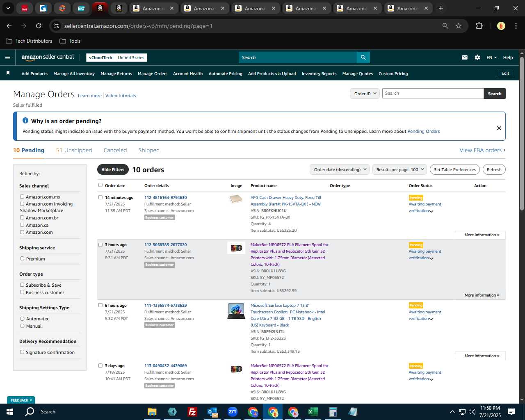Viewport: 525px width, 420px height.
Task: Click the Set Table Preferences button
Action: [454, 169]
